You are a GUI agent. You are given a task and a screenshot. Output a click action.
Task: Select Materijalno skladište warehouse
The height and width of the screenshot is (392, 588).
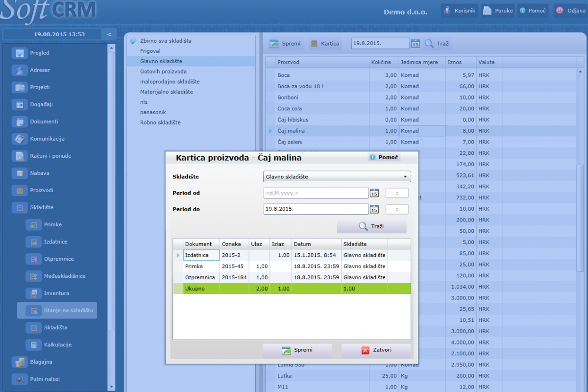[167, 92]
